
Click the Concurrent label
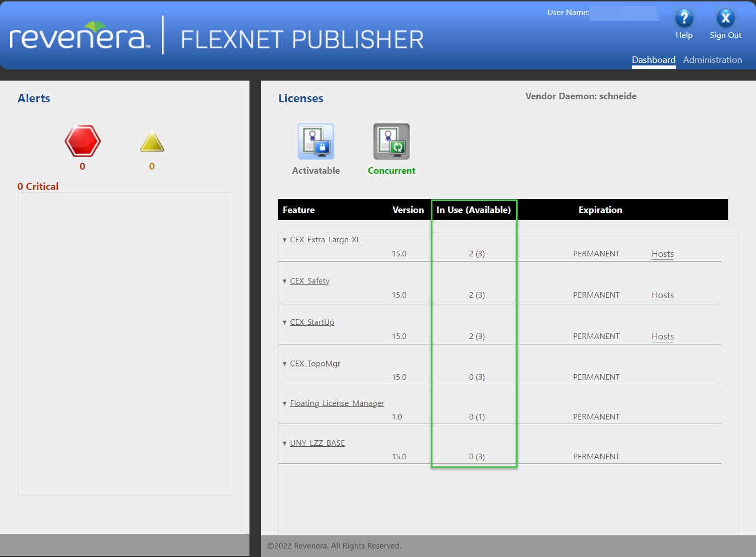coord(392,171)
